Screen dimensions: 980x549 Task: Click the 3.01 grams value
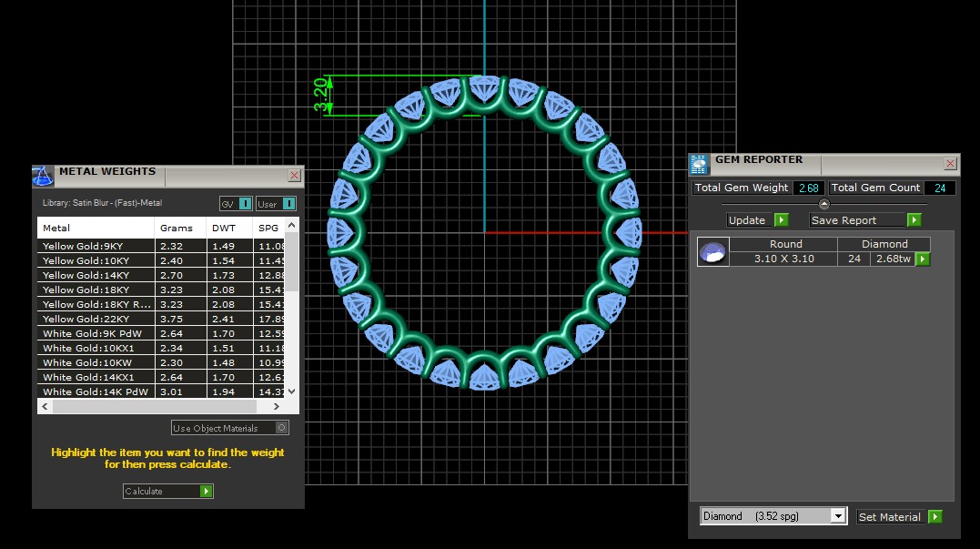click(171, 392)
